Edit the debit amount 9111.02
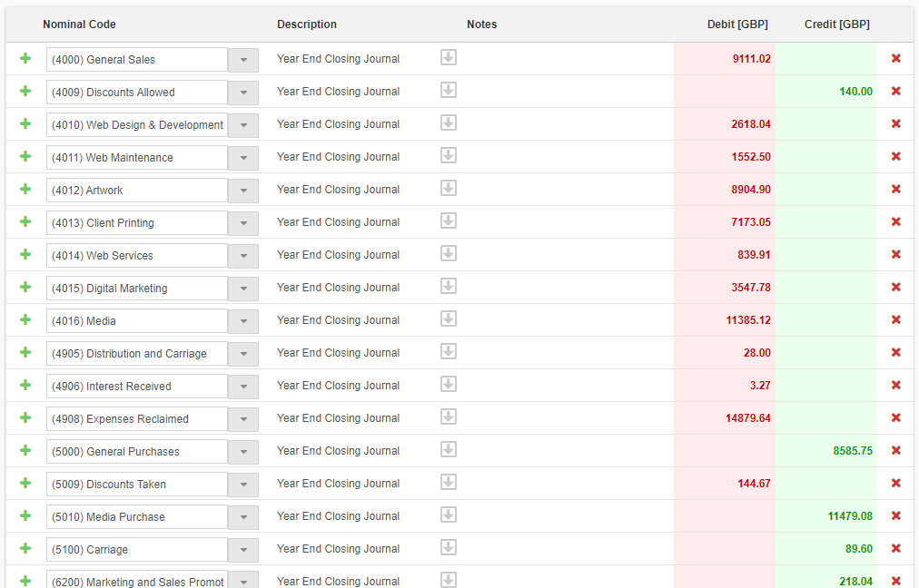This screenshot has width=919, height=588. coord(726,59)
